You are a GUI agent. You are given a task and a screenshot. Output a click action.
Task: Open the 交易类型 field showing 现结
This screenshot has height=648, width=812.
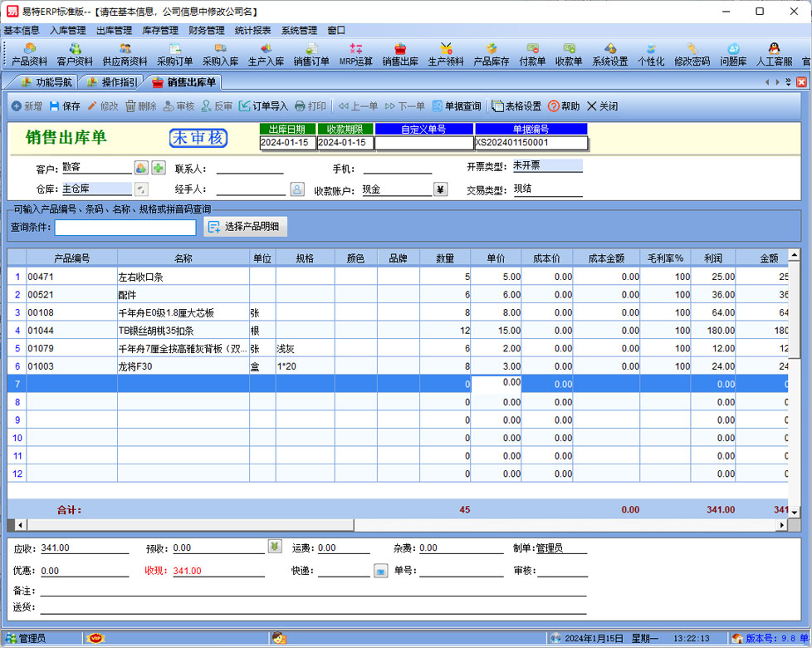546,189
